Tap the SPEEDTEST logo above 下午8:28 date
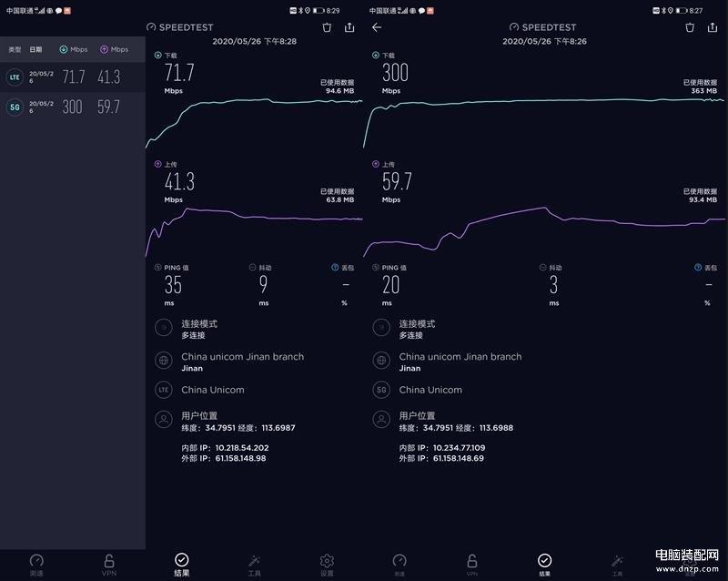This screenshot has height=581, width=728. (x=180, y=27)
